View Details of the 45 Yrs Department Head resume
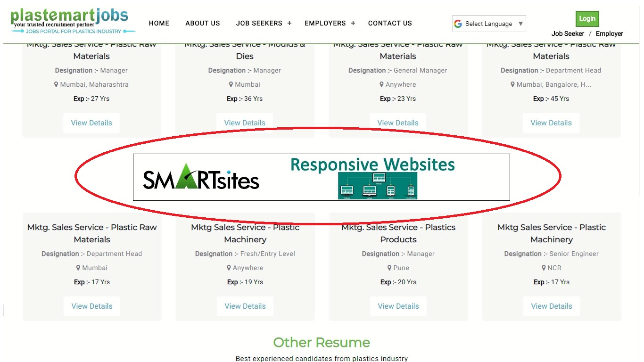644x362 pixels. click(551, 123)
